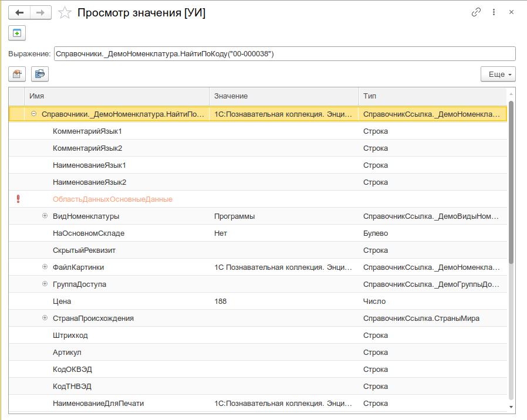Expand the ФайлКартинки node

[x=45, y=267]
